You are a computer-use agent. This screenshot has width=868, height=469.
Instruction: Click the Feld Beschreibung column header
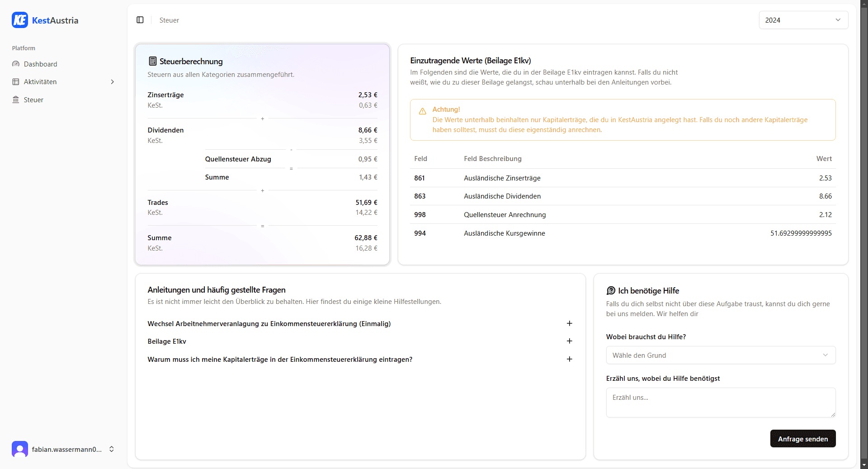[493, 159]
